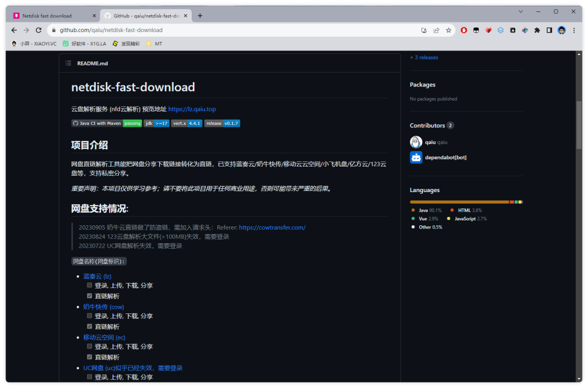Toggle 直链解析 checkbox under 蓝奏云
Image resolution: width=588 pixels, height=388 pixels.
click(x=90, y=296)
